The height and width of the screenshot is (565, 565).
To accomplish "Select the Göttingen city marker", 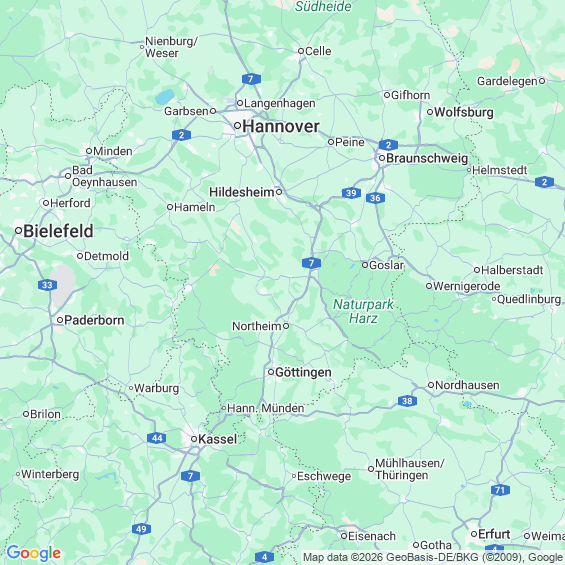I will pyautogui.click(x=271, y=372).
